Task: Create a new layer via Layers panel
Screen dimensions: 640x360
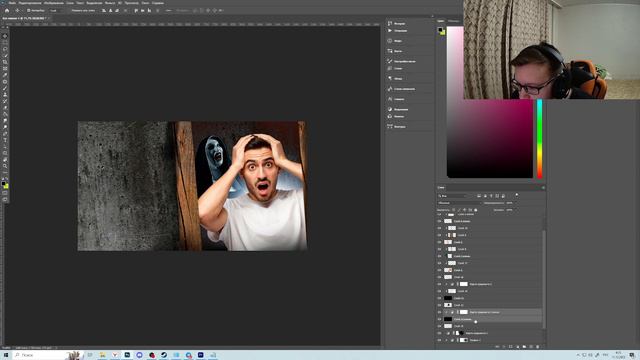Action: (531, 347)
